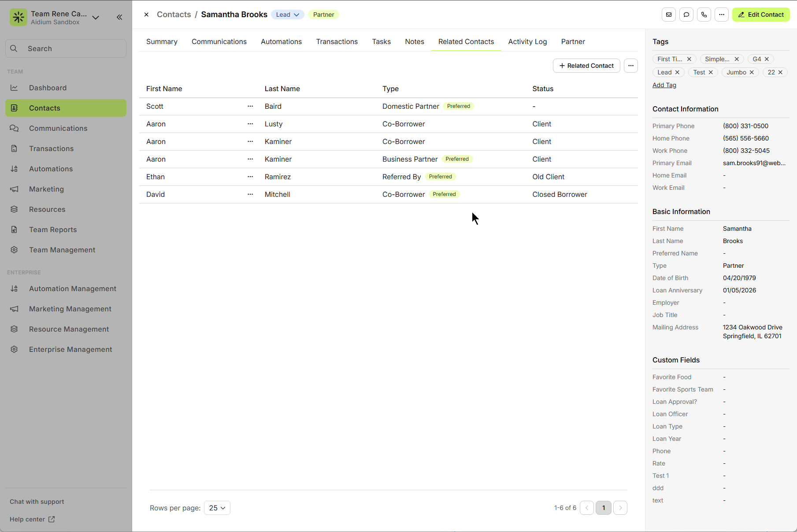Close contact panel with X icon
The width and height of the screenshot is (797, 532).
(x=146, y=15)
